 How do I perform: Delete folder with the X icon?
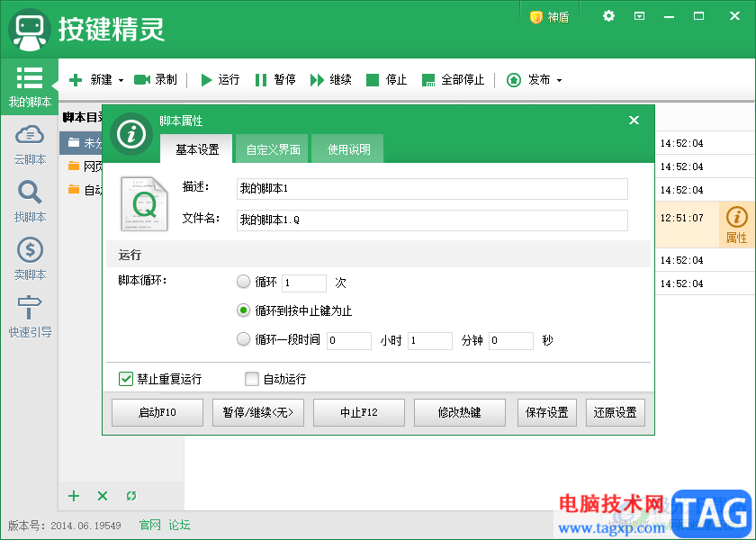pyautogui.click(x=103, y=496)
